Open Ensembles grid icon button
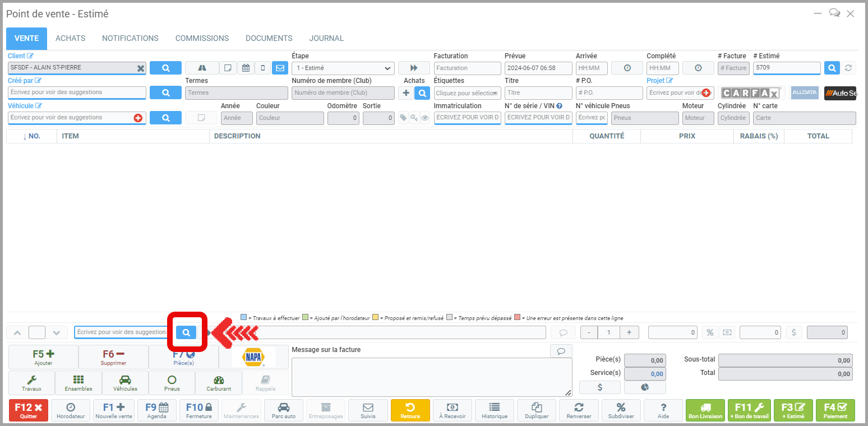868x426 pixels. tap(79, 383)
